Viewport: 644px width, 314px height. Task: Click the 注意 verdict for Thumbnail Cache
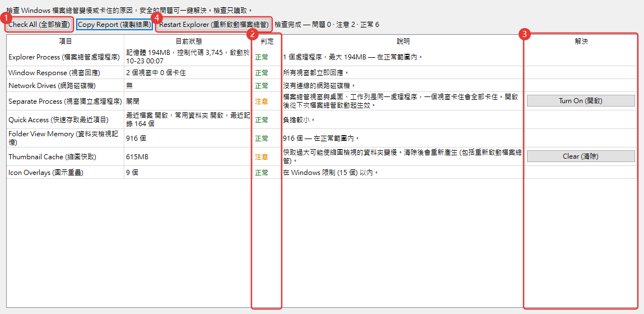tap(262, 156)
